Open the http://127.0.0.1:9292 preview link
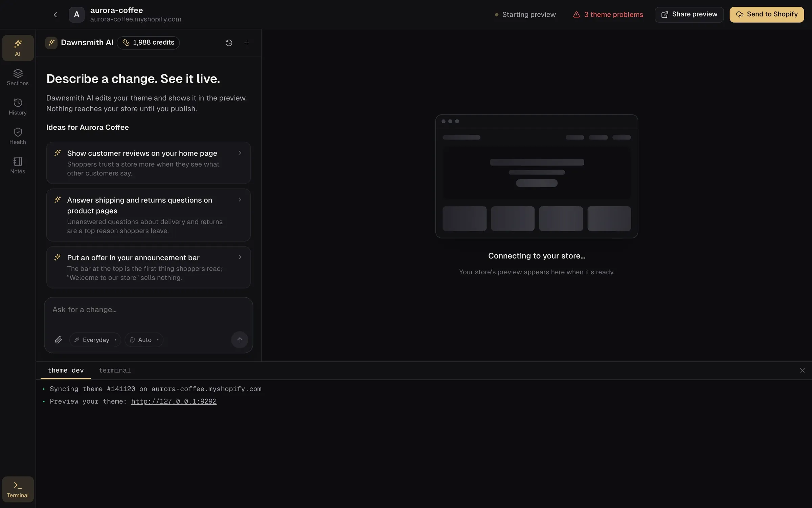The width and height of the screenshot is (812, 508). (x=174, y=401)
